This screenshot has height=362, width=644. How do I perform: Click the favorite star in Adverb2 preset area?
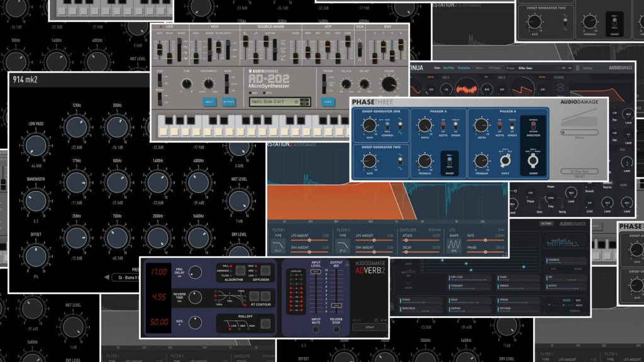[x=376, y=320]
